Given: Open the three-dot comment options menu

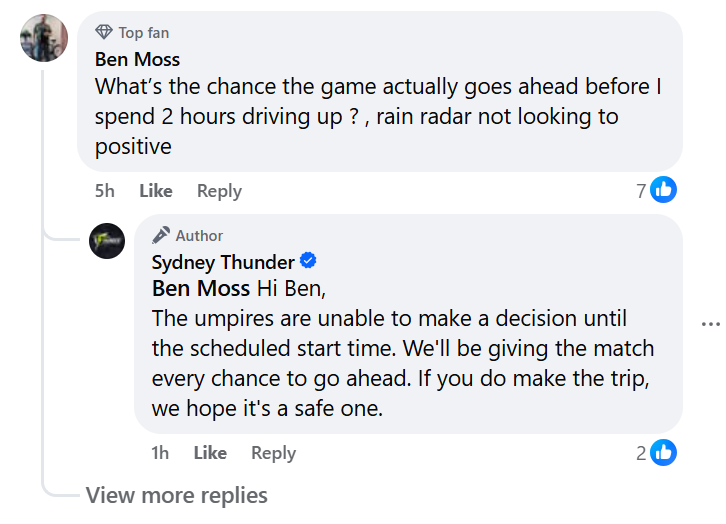Looking at the screenshot, I should (x=710, y=324).
